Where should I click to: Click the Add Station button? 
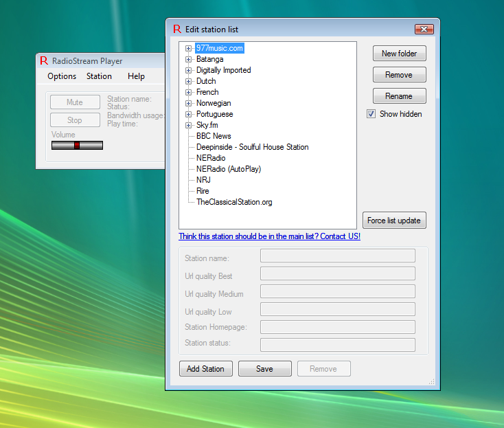click(x=206, y=368)
